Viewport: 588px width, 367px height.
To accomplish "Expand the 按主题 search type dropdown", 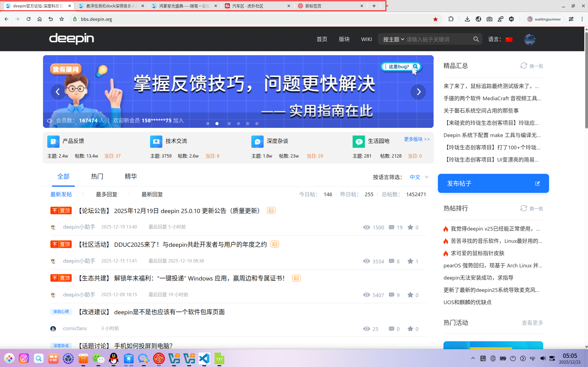I will coord(393,39).
